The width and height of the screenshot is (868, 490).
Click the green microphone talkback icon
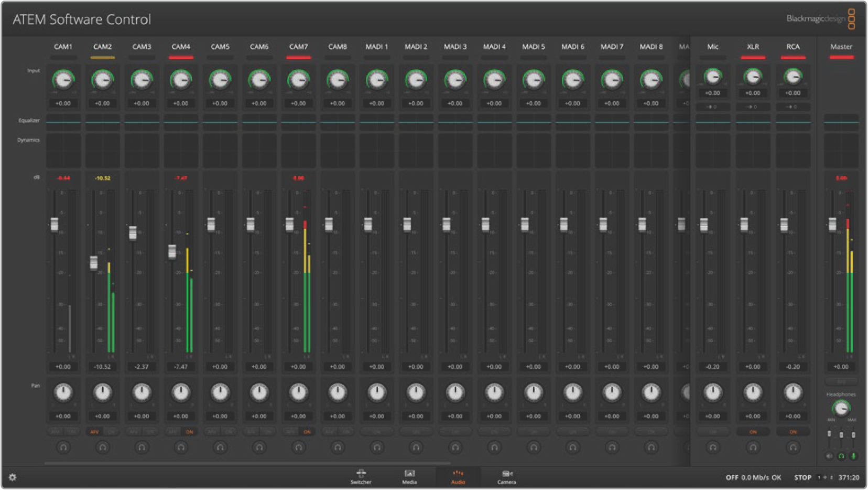pos(853,456)
